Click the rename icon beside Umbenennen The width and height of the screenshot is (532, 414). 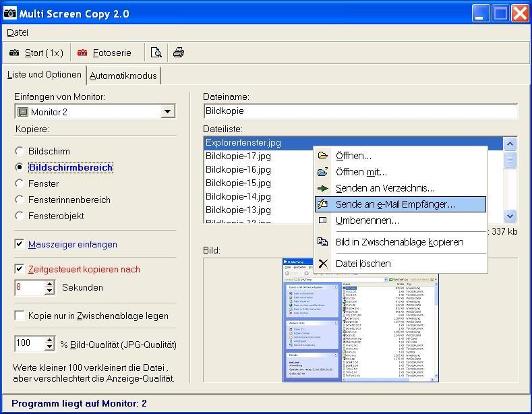pyautogui.click(x=323, y=220)
